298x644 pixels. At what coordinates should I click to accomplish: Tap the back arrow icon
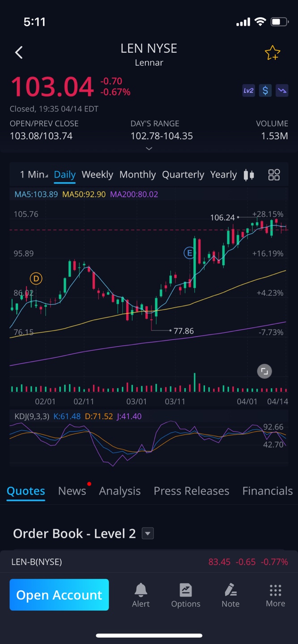[19, 53]
